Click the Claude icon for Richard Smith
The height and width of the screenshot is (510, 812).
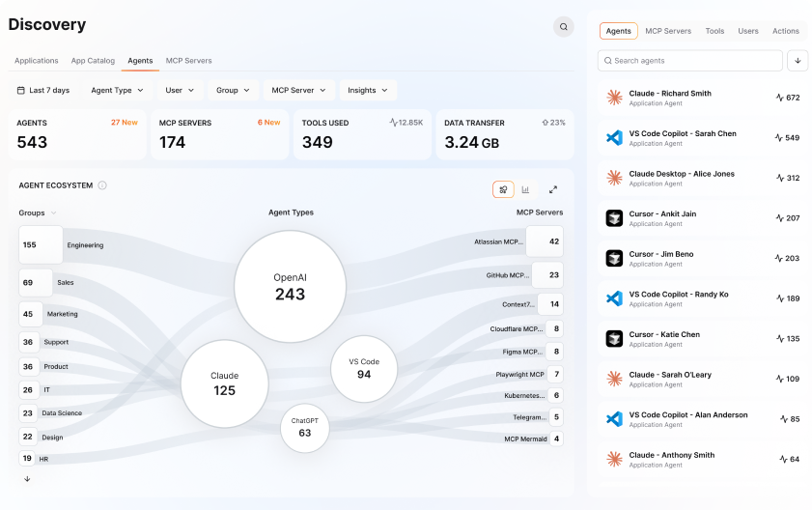[x=614, y=98]
